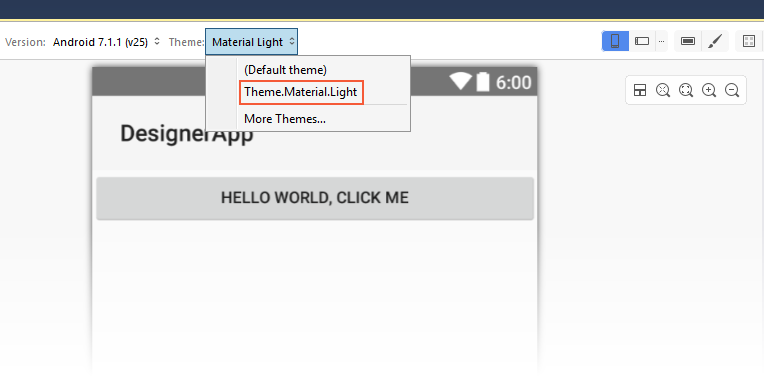This screenshot has height=377, width=764.
Task: Zoom in on the designer surface
Action: [x=709, y=90]
